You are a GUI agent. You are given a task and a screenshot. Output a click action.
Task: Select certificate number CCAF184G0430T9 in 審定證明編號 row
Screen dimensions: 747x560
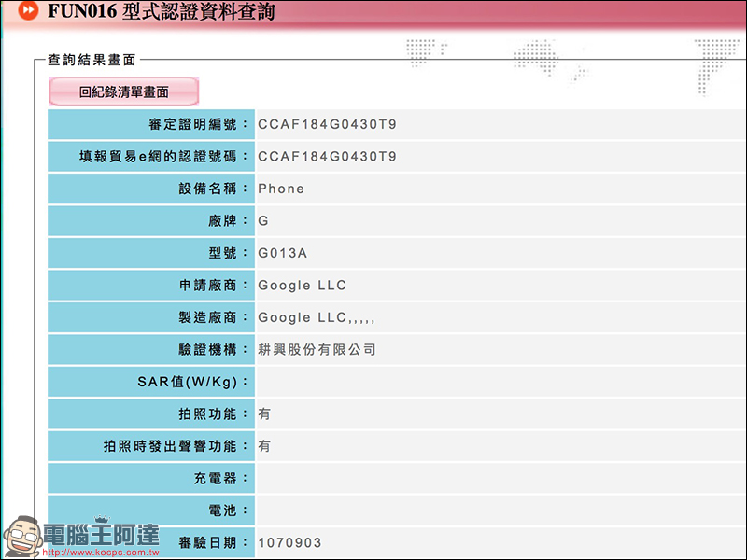(x=328, y=124)
